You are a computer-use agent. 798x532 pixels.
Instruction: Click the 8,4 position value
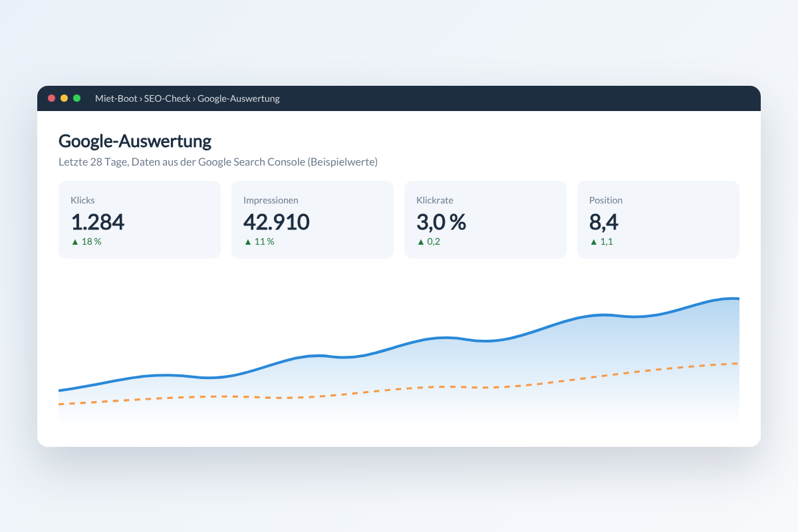605,221
